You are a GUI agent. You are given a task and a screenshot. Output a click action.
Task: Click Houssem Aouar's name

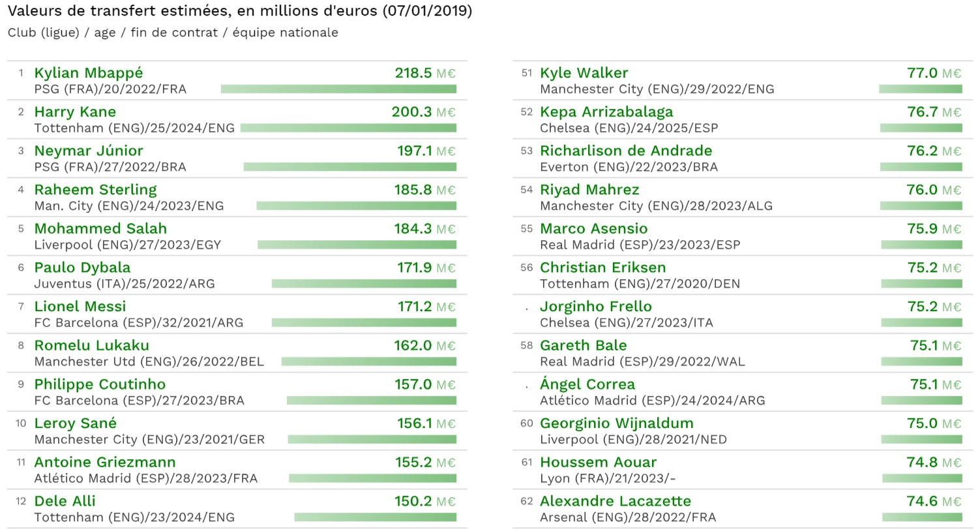point(598,462)
